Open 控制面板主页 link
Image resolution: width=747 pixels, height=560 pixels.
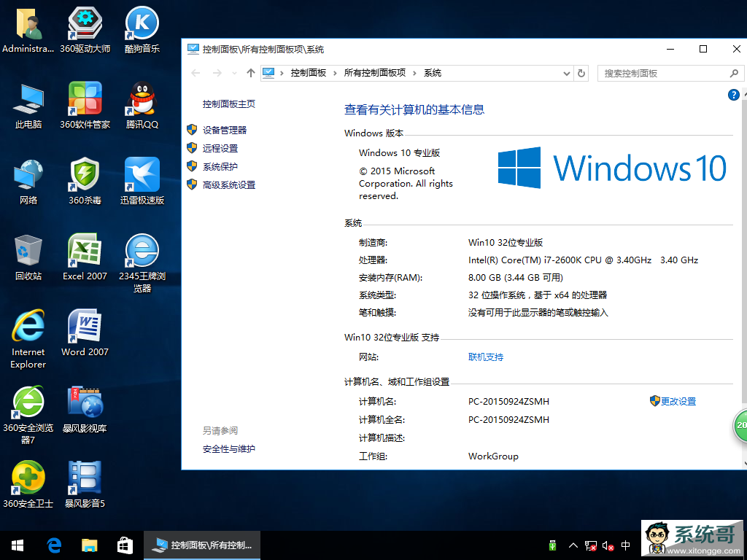(228, 104)
